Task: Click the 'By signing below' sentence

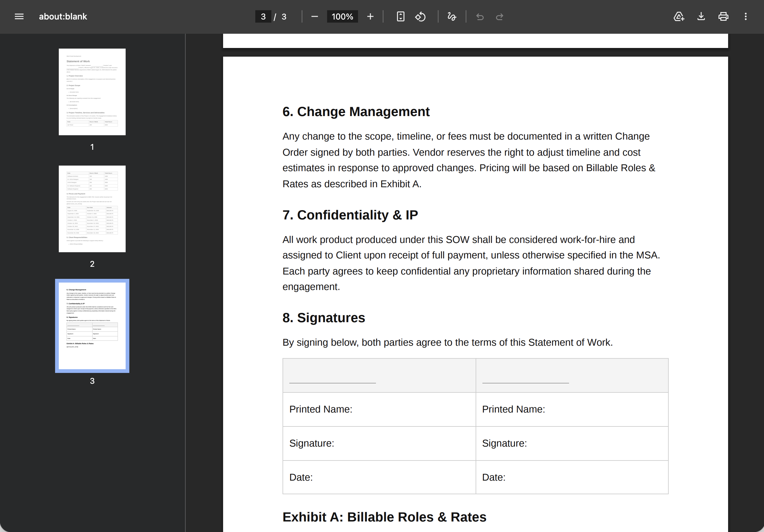Action: click(447, 342)
